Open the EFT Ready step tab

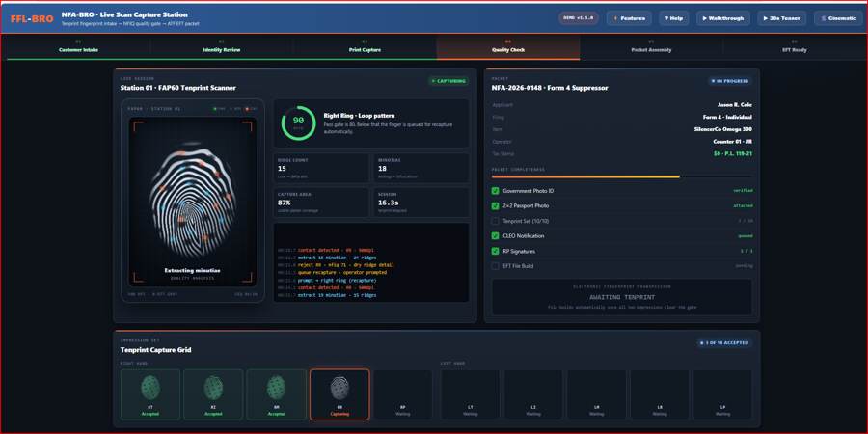(x=795, y=46)
